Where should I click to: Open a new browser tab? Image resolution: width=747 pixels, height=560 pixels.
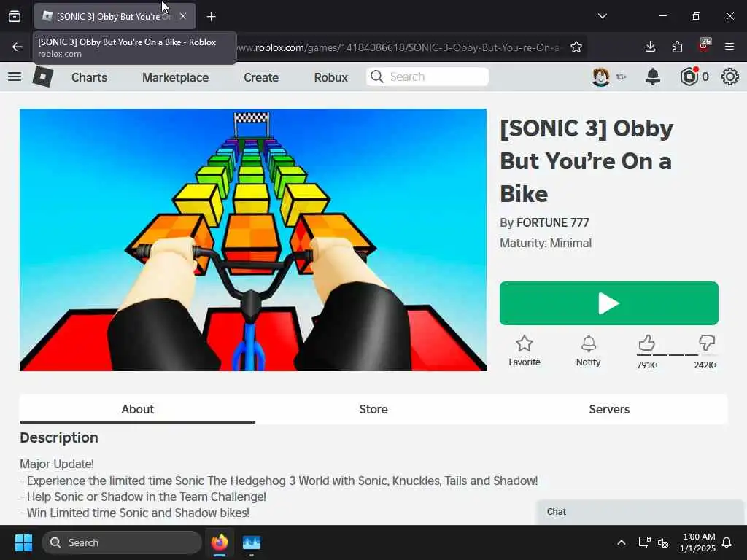click(x=211, y=17)
